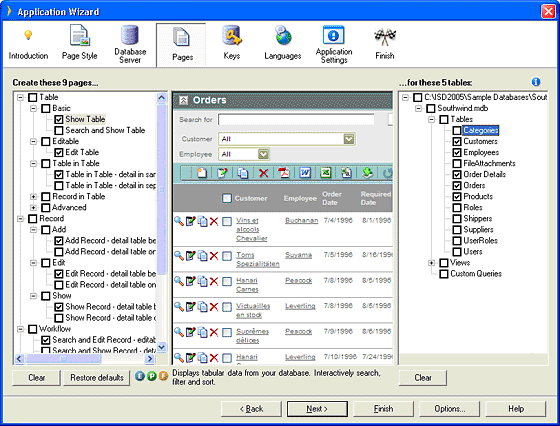The image size is (560, 426).
Task: Click the Word export icon in Orders toolbar
Action: 305,173
